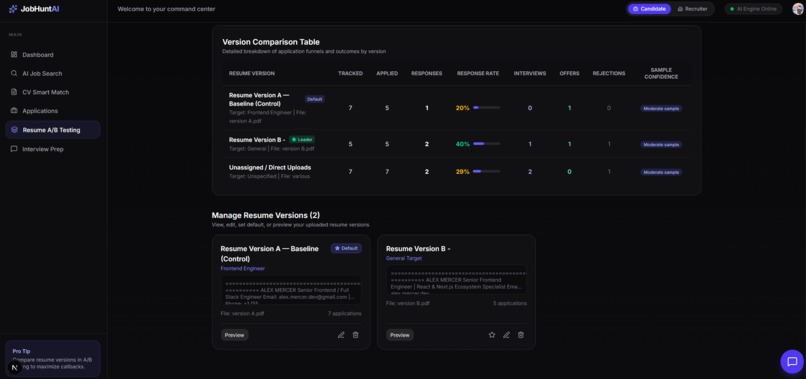Click Unassigned 29% response rate bar
This screenshot has height=379, width=806.
pyautogui.click(x=486, y=172)
